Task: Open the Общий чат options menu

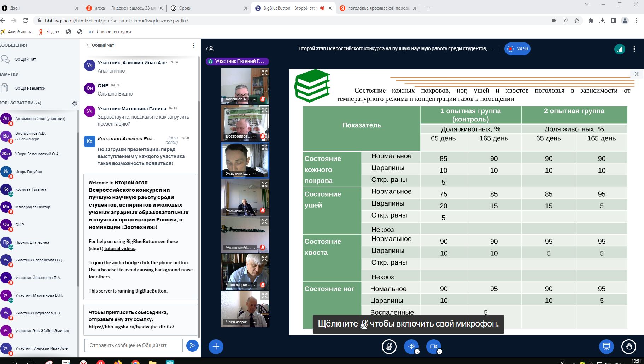Action: [x=193, y=45]
